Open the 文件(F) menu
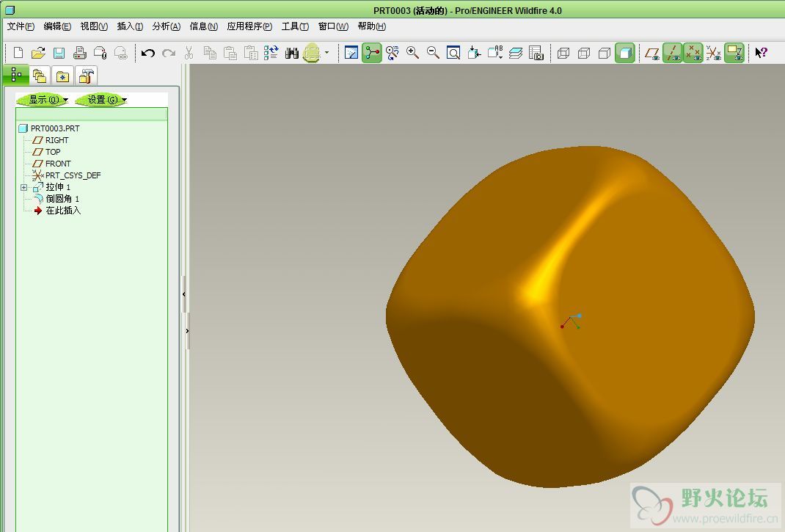This screenshot has height=532, width=785. click(x=21, y=26)
